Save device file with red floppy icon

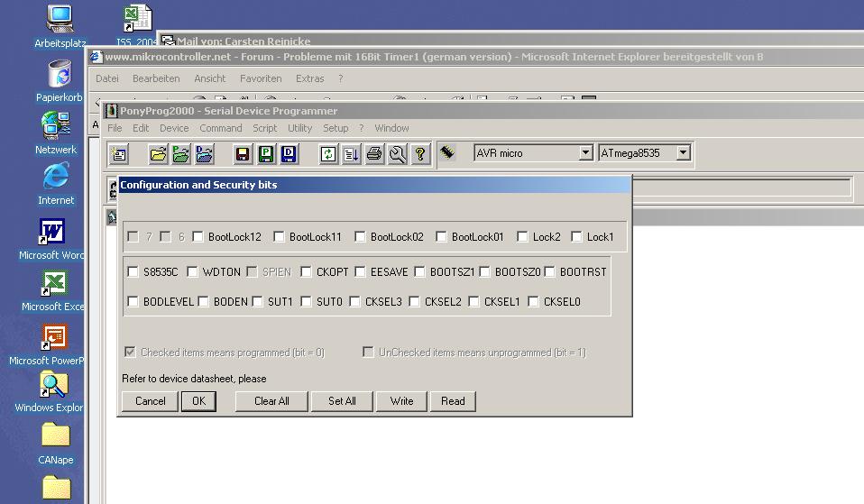click(243, 153)
